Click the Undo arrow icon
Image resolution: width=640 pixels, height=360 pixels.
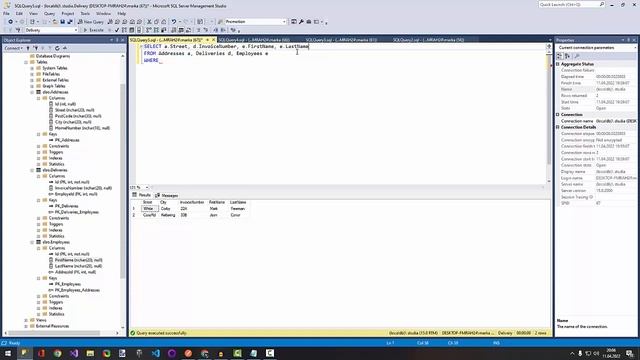point(174,22)
